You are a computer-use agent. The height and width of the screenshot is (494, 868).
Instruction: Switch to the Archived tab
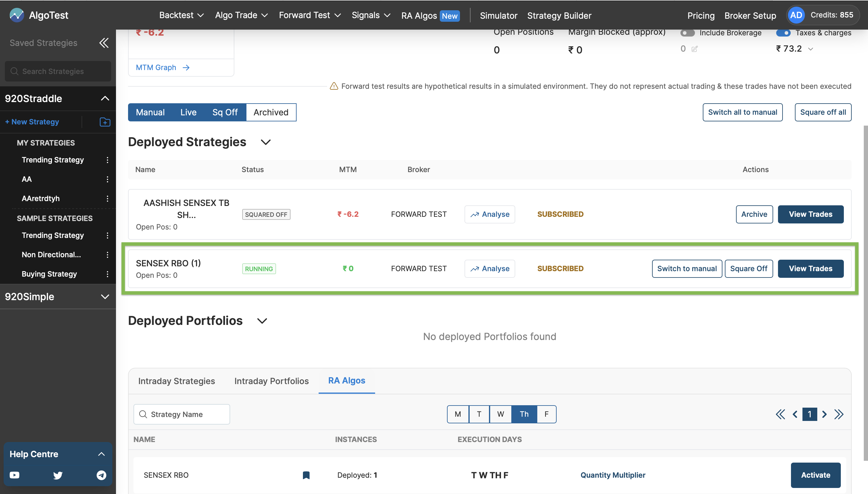pyautogui.click(x=271, y=112)
